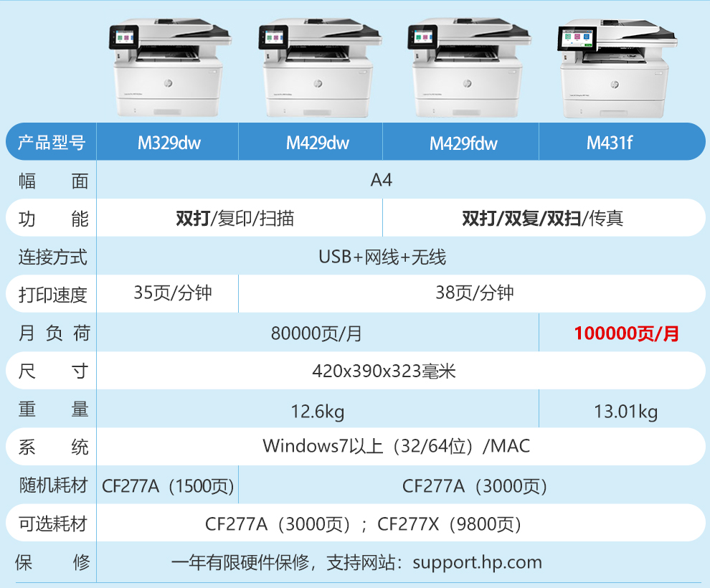Screen dimensions: 710x588
Task: Click the 38页/分钟 print speed cell
Action: [474, 293]
